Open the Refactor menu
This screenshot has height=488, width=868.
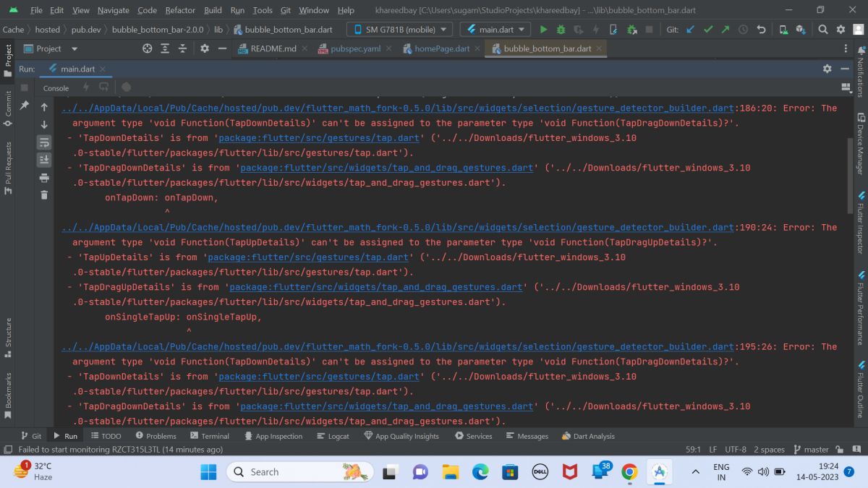click(x=180, y=10)
